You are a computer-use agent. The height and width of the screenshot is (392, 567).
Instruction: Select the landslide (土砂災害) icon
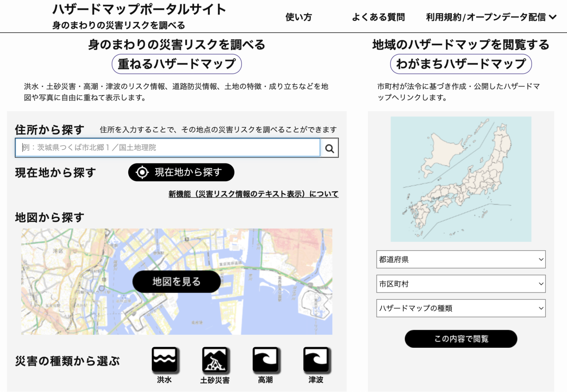215,359
